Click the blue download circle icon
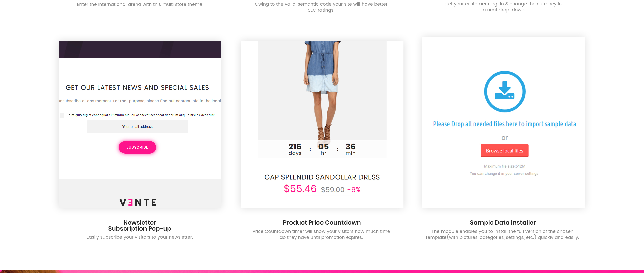This screenshot has height=273, width=644. click(x=505, y=91)
